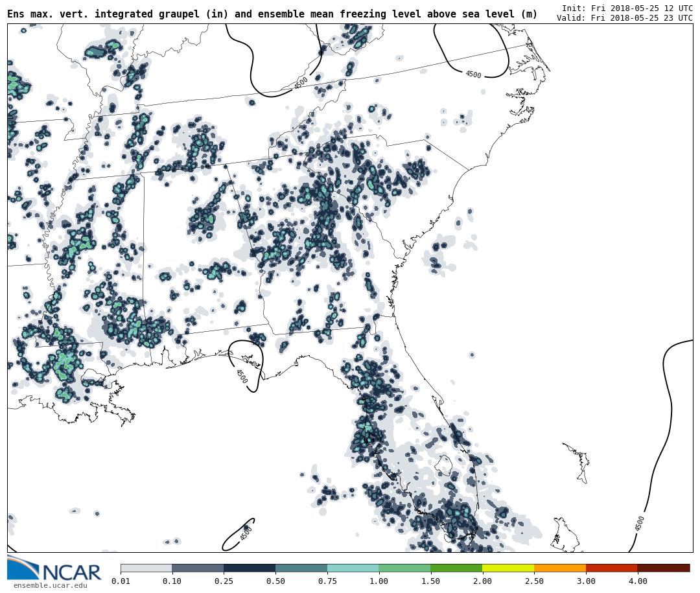Select the dark green 1.50–2.00 colorbar segment
The image size is (700, 593).
(x=456, y=568)
